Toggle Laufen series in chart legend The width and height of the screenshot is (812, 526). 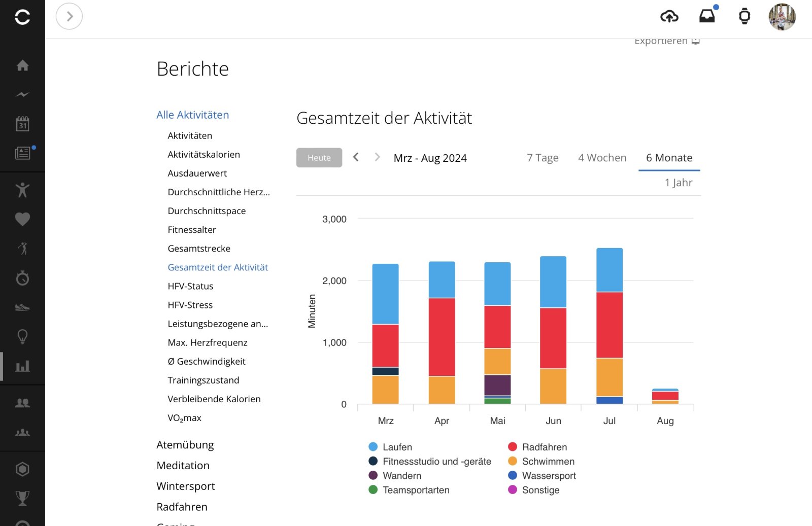coord(397,447)
